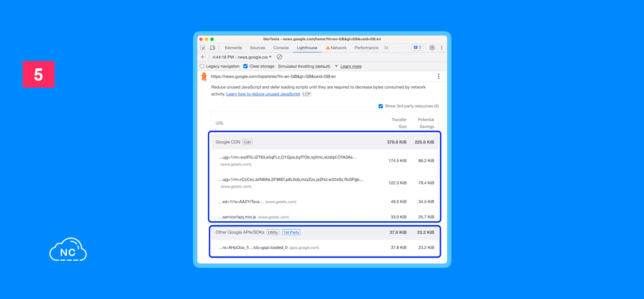Click the Cdn category badge
The width and height of the screenshot is (644, 299).
(248, 142)
